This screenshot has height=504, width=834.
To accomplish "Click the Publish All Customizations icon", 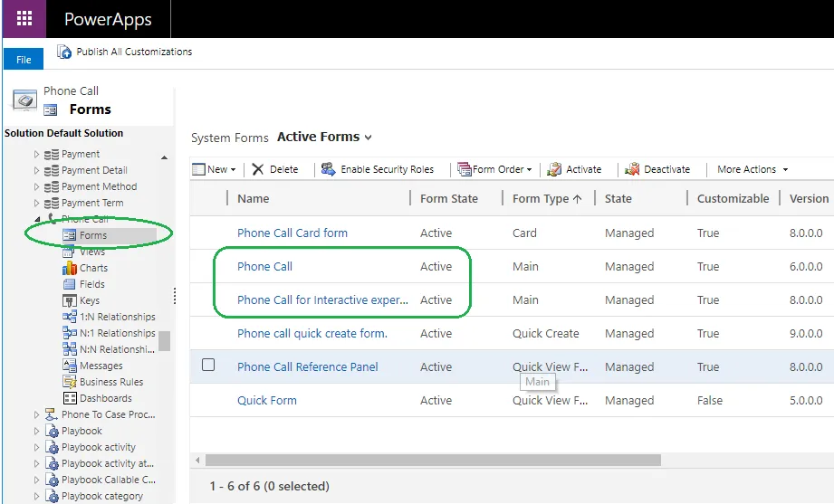I will click(x=64, y=52).
